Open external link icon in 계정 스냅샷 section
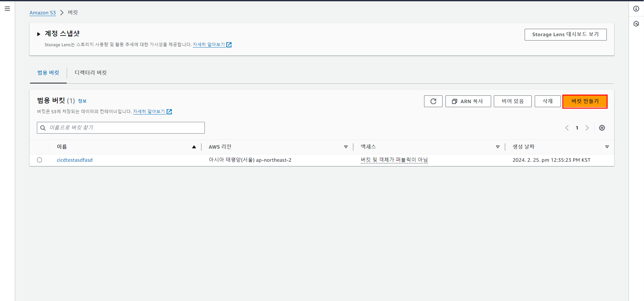 (229, 45)
